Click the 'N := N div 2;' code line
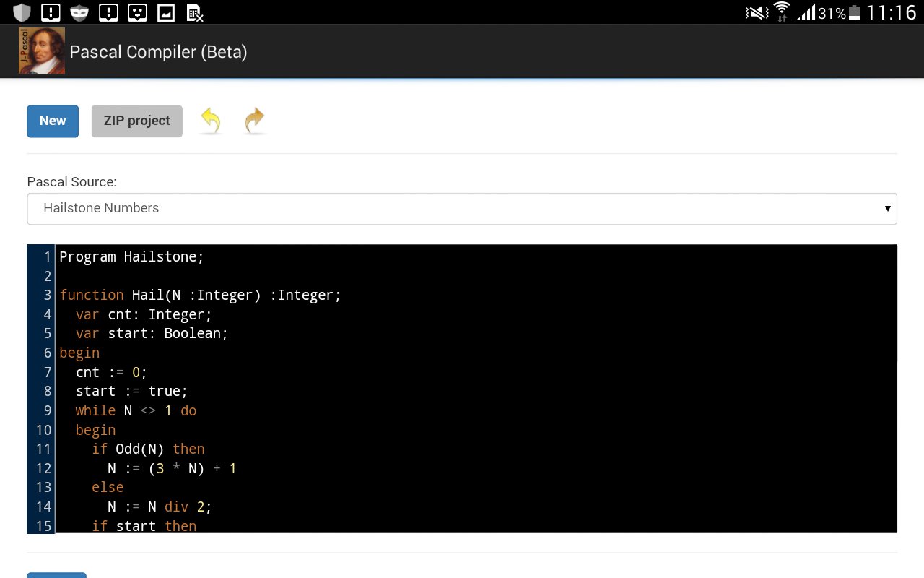The width and height of the screenshot is (924, 578). coord(160,506)
